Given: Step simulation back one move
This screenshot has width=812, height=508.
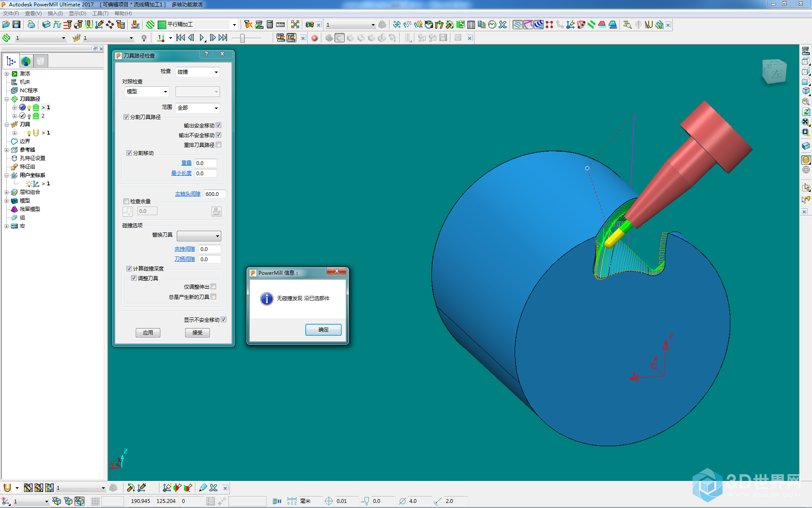Looking at the screenshot, I should 191,38.
